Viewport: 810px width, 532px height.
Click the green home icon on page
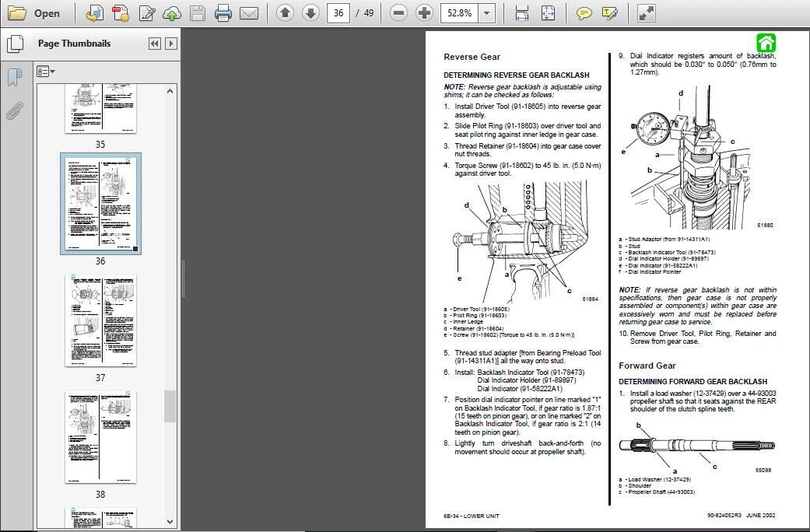[766, 43]
